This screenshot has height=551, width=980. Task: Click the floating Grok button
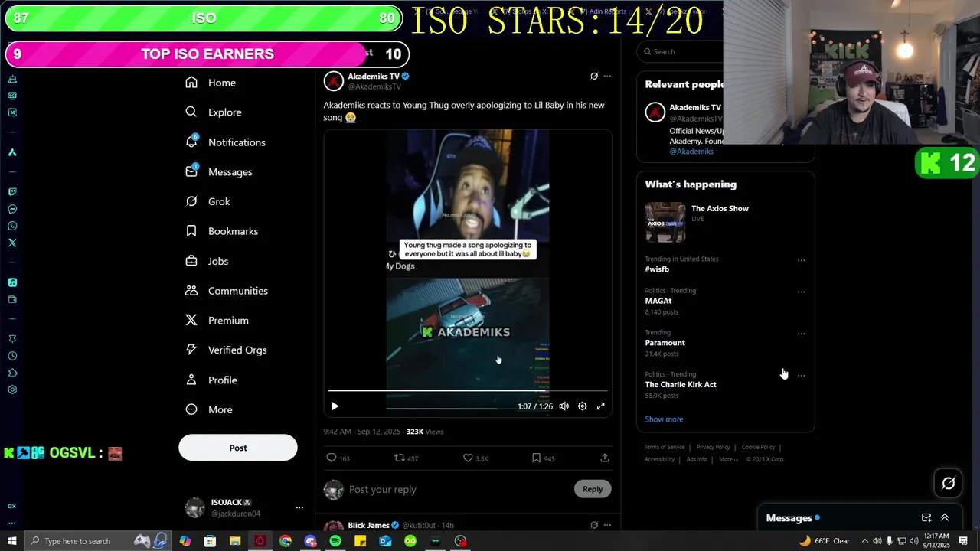point(949,483)
